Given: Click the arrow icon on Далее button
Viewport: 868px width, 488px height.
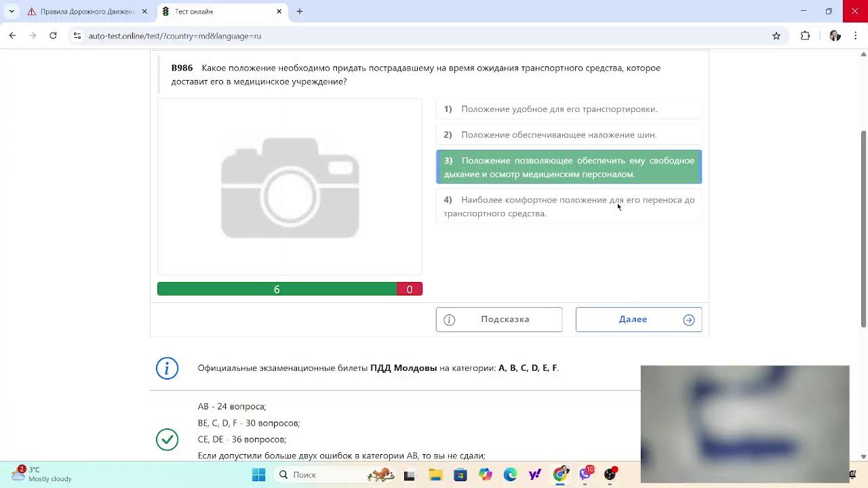Looking at the screenshot, I should pos(689,320).
